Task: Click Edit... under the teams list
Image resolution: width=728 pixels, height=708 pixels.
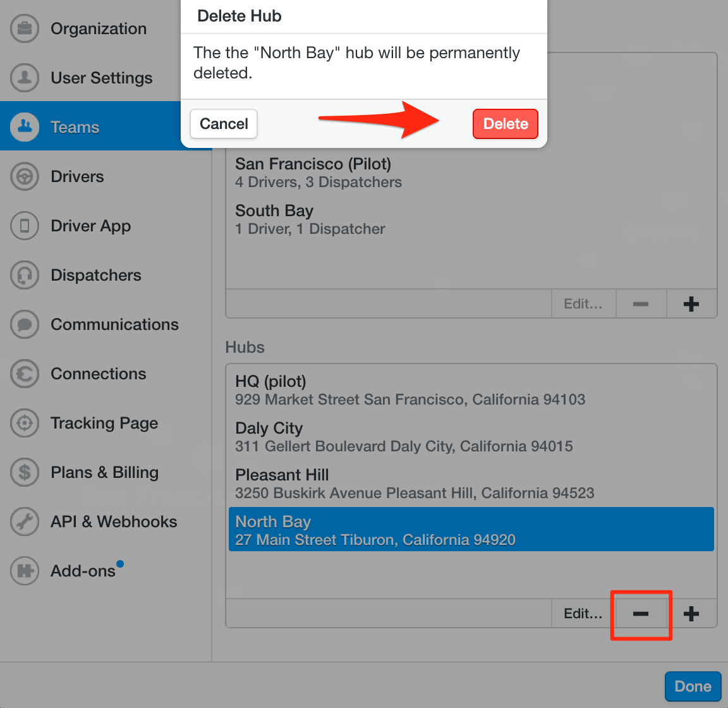Action: click(583, 304)
